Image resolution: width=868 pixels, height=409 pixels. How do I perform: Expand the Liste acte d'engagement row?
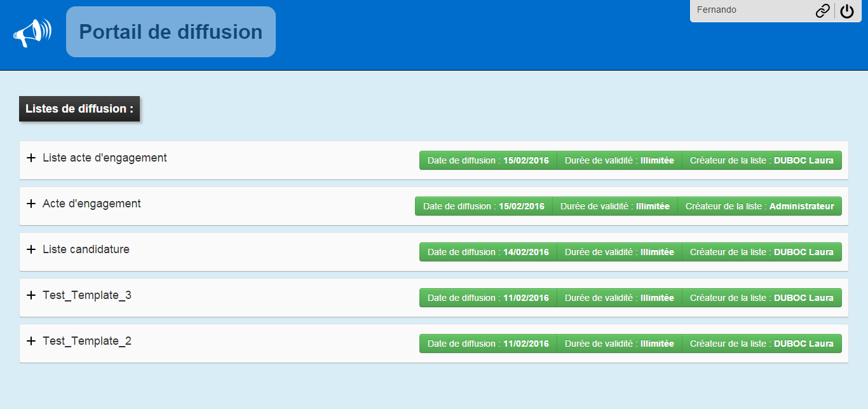(31, 158)
